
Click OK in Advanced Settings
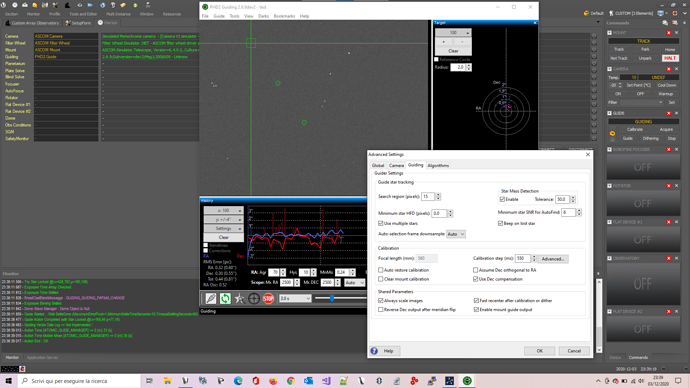(540, 351)
